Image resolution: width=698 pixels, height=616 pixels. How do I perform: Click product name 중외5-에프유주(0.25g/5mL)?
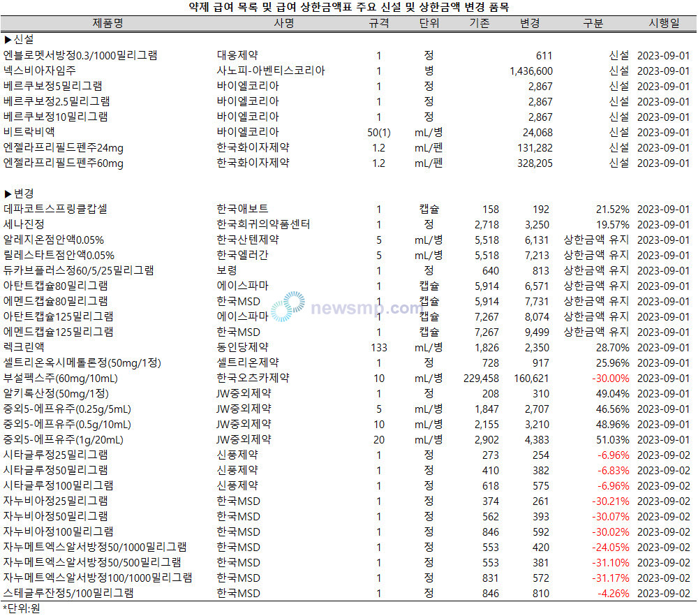click(67, 409)
